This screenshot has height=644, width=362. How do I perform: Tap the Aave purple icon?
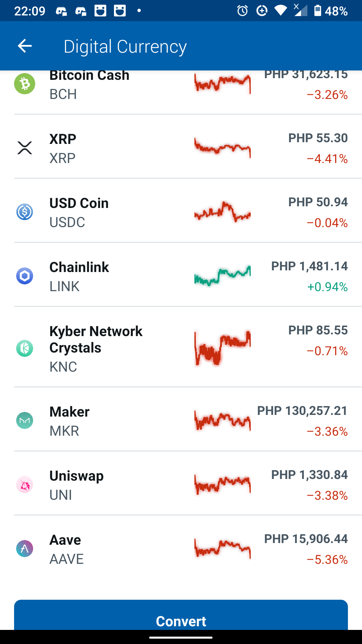(25, 549)
